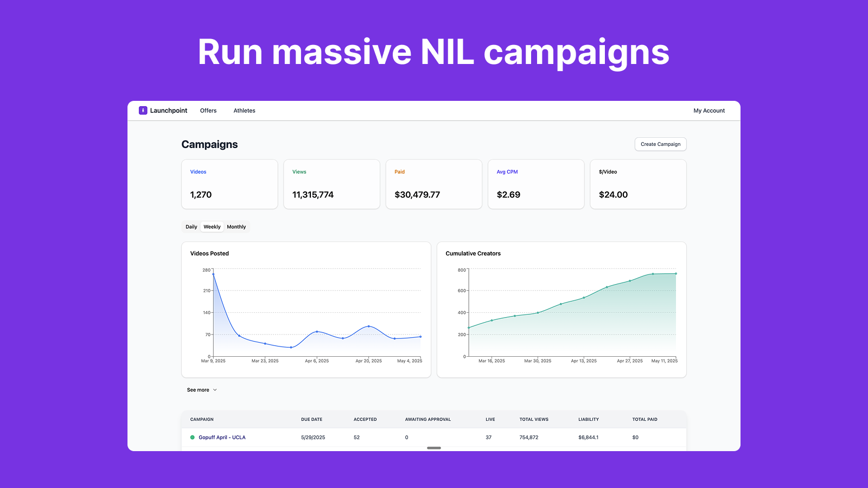Click the Create Campaign button
Screen dimensions: 868x488
[x=660, y=144]
